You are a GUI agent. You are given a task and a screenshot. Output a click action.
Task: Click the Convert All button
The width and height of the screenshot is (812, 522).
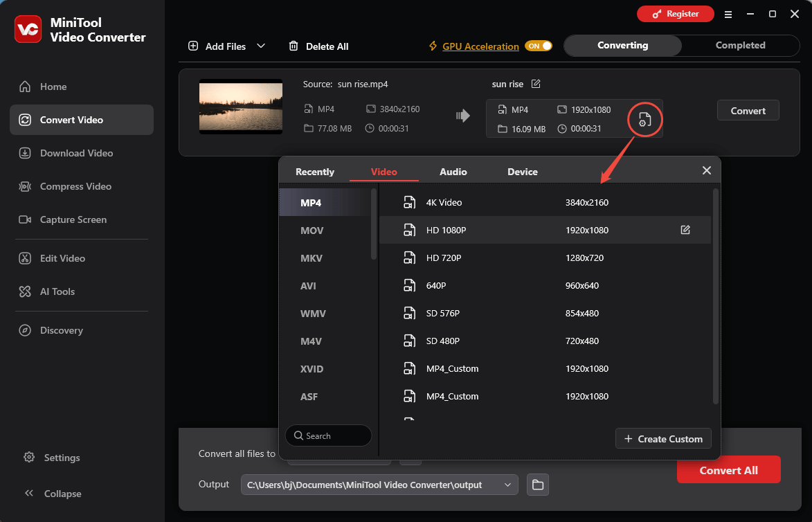(729, 469)
